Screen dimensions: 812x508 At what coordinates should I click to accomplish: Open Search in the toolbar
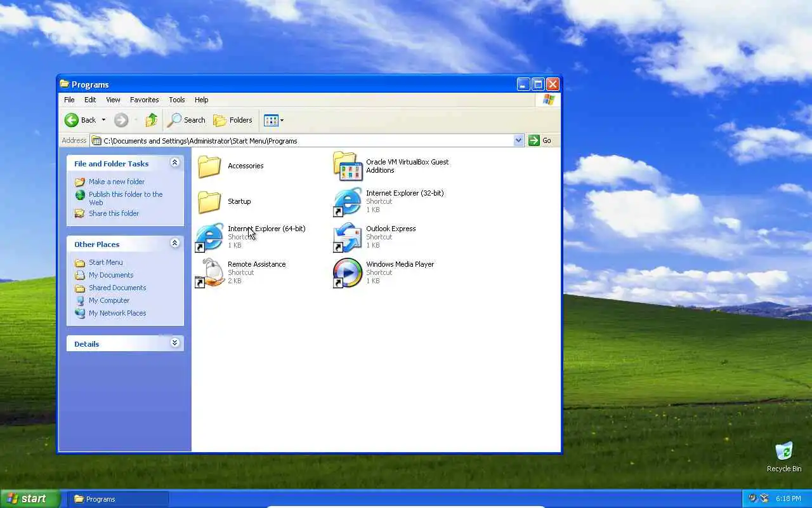[187, 120]
